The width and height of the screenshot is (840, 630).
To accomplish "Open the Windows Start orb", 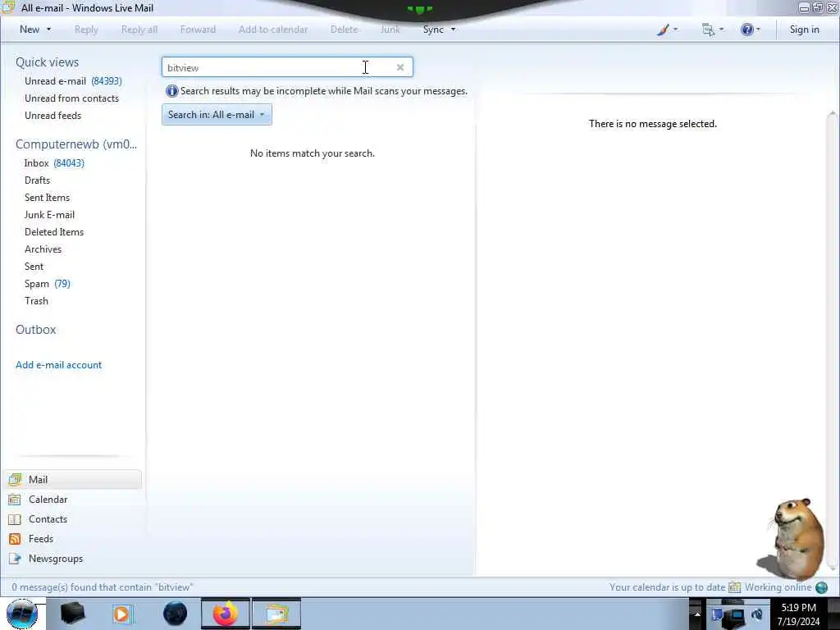I will [x=22, y=614].
